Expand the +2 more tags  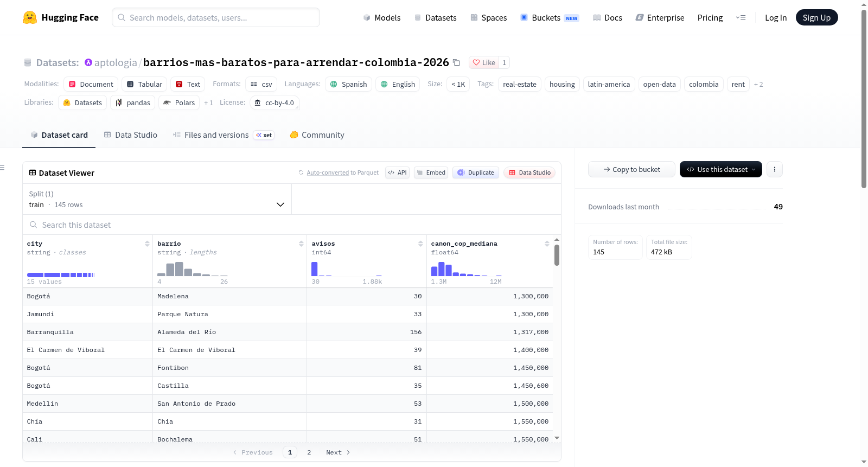pos(758,84)
